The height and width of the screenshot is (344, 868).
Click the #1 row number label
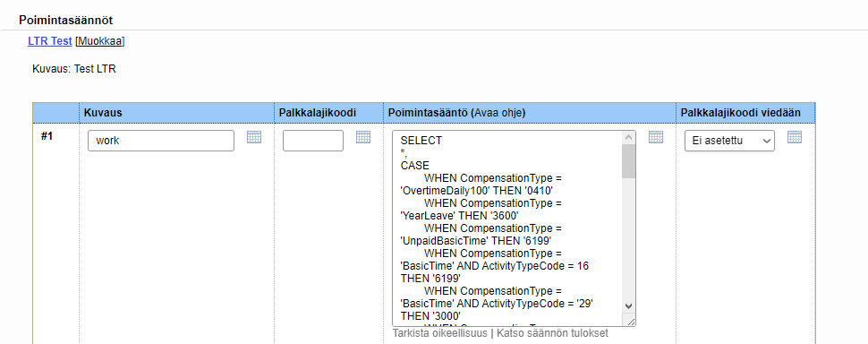(x=47, y=136)
